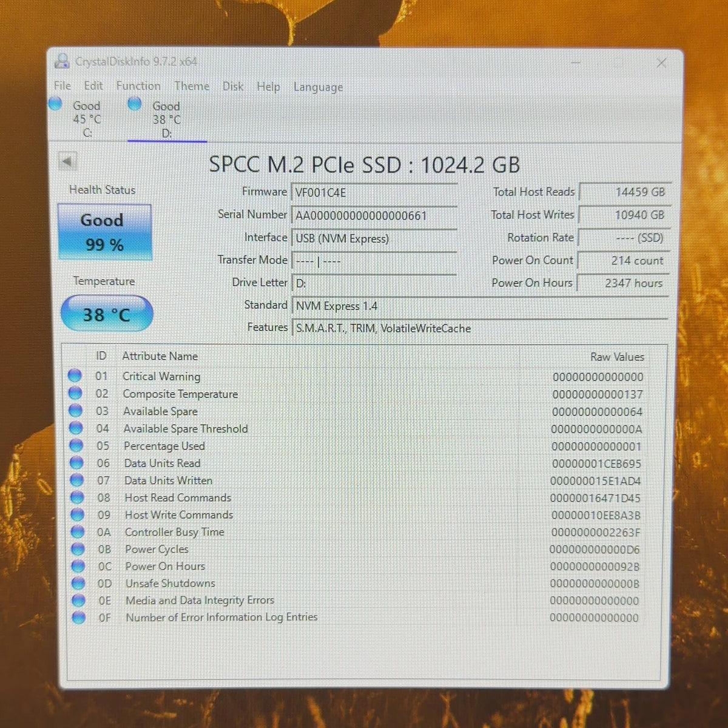728x728 pixels.
Task: Click the Attribute Name column header
Action: 160,356
